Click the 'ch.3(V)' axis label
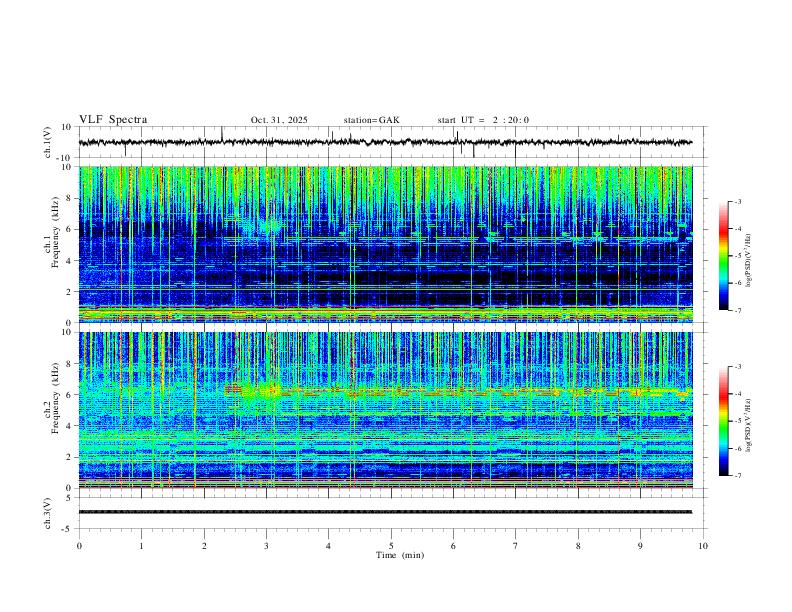The height and width of the screenshot is (612, 792). coord(48,513)
